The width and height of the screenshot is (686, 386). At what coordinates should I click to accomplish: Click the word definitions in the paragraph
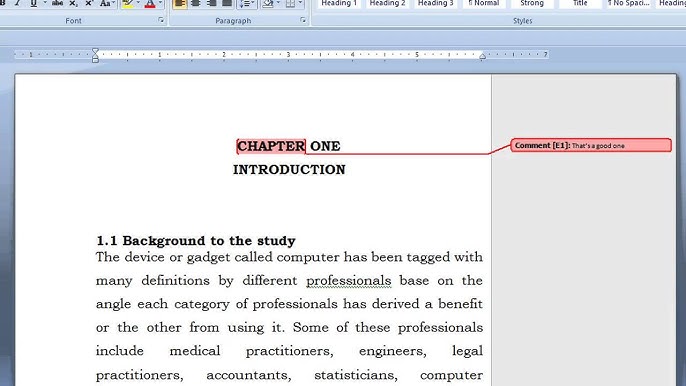175,281
